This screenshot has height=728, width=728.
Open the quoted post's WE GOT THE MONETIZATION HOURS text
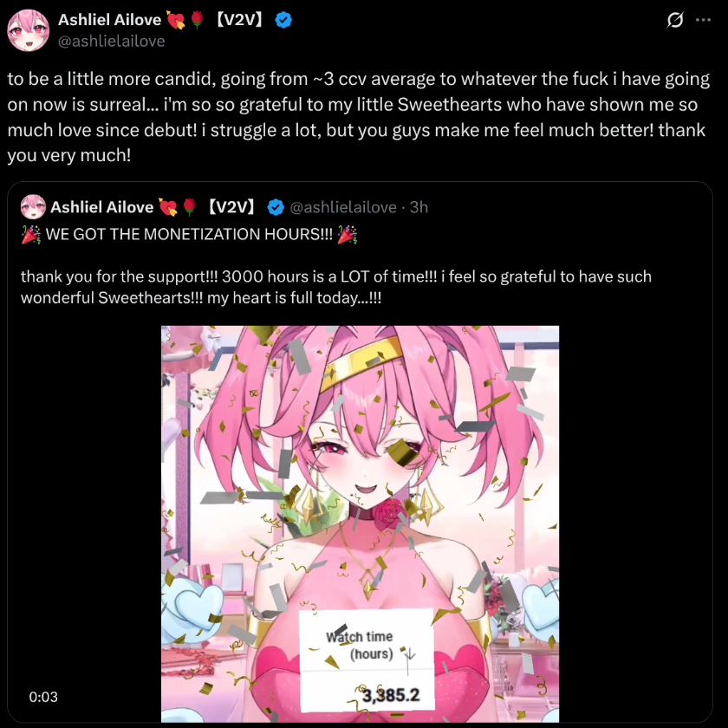point(189,235)
